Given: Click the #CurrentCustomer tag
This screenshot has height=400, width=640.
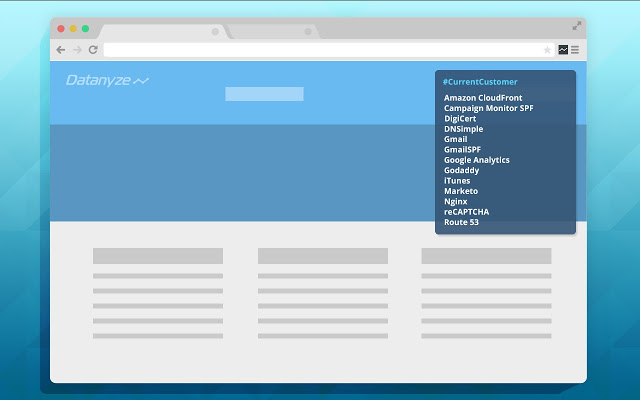Looking at the screenshot, I should 480,82.
